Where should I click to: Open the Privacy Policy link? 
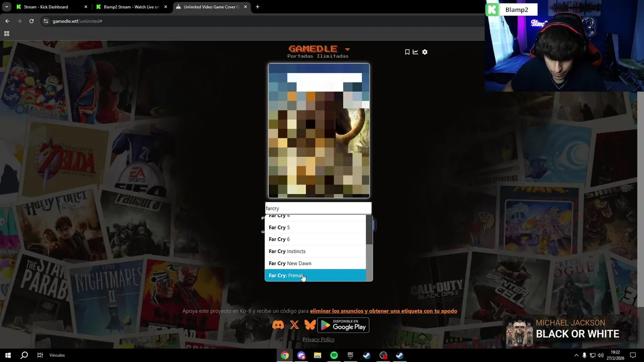click(x=318, y=339)
